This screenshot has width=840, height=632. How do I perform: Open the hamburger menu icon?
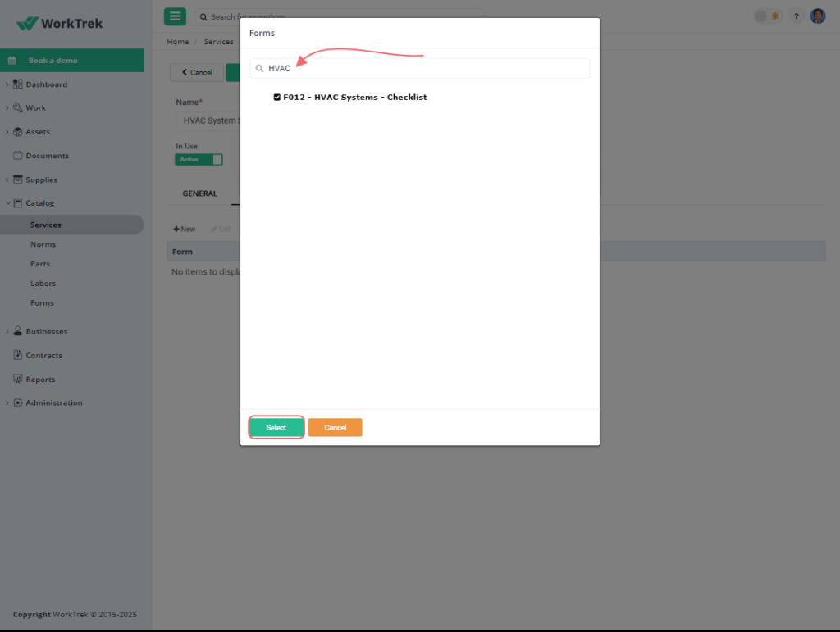[x=175, y=16]
